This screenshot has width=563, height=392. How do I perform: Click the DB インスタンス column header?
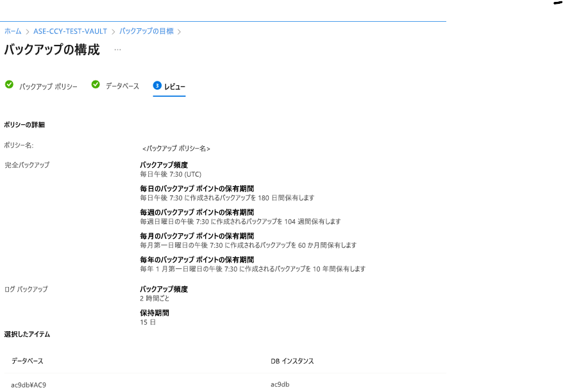click(292, 361)
